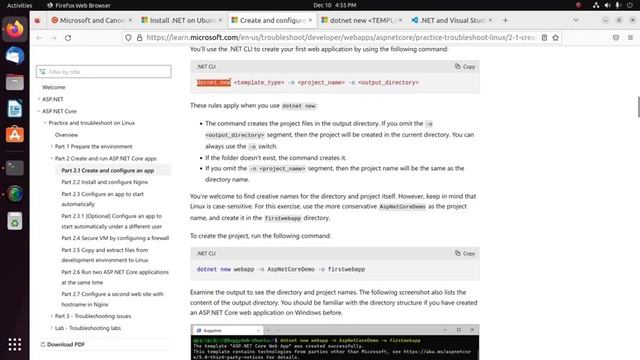Open a new browser tab
640x360 pixels.
[x=505, y=20]
